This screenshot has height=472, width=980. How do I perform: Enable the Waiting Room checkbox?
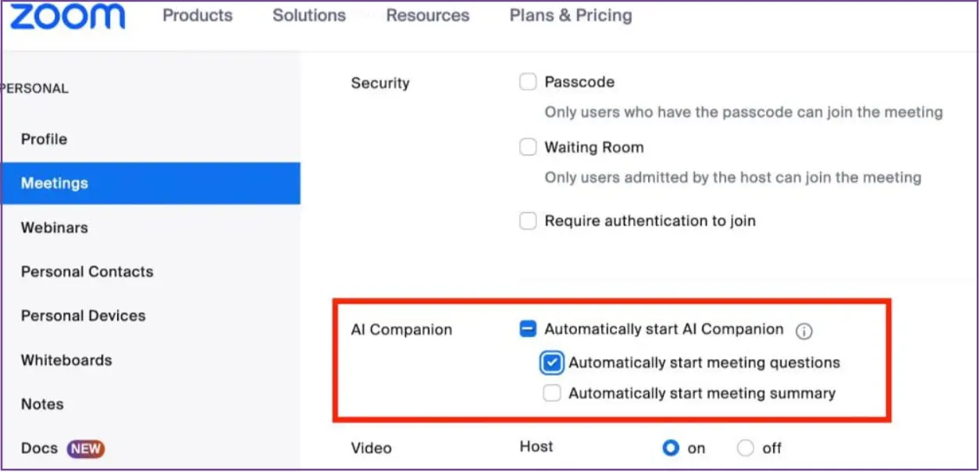tap(528, 147)
